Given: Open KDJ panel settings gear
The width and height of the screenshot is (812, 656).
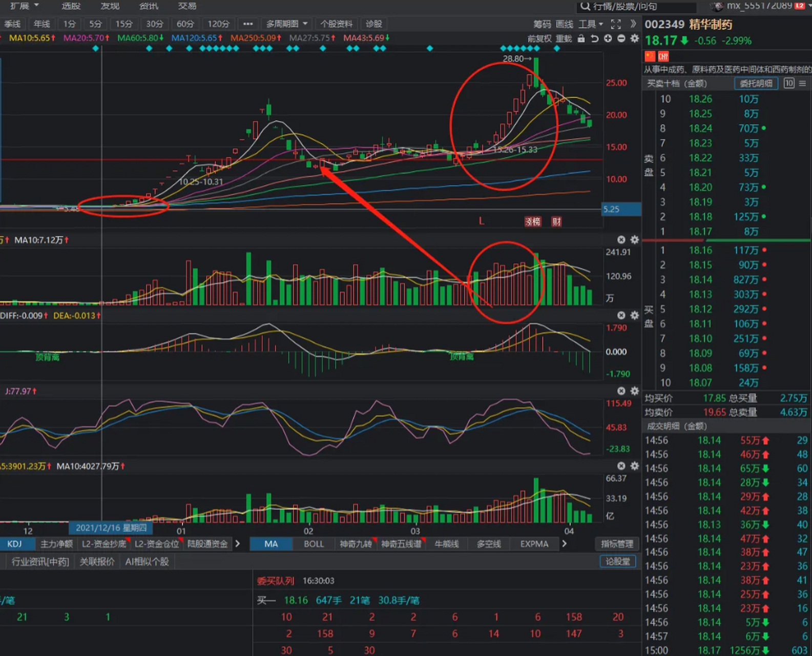Looking at the screenshot, I should click(x=635, y=391).
